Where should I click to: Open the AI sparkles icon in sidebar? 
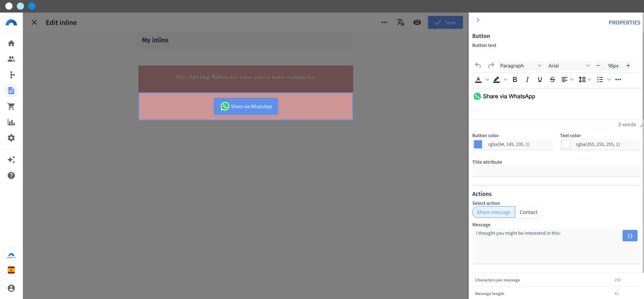coord(11,160)
